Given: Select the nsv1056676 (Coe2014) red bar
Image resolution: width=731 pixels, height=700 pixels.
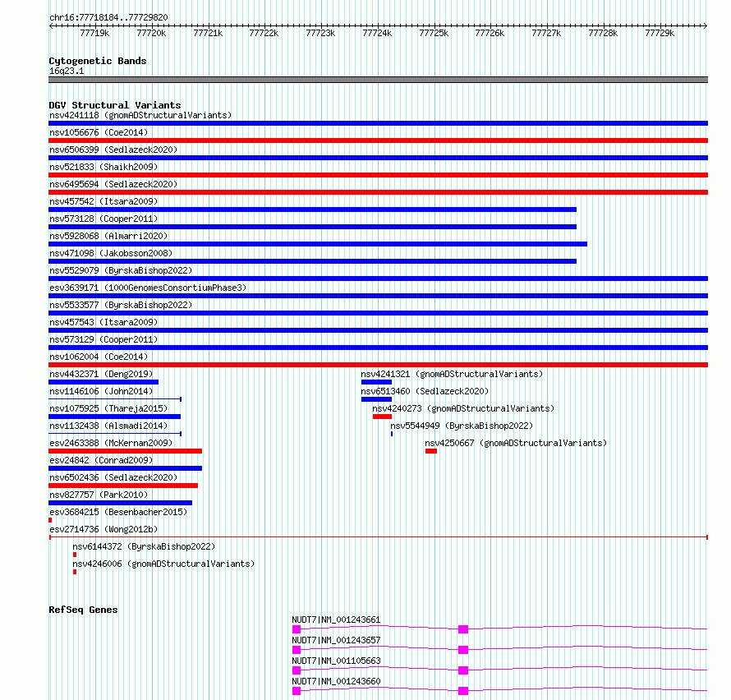Looking at the screenshot, I should [x=378, y=140].
